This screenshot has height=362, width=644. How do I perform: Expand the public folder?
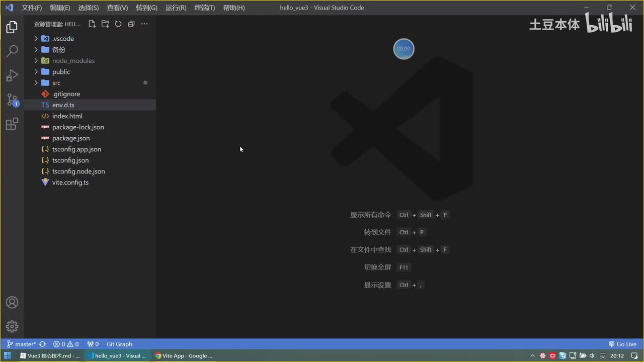90,72
